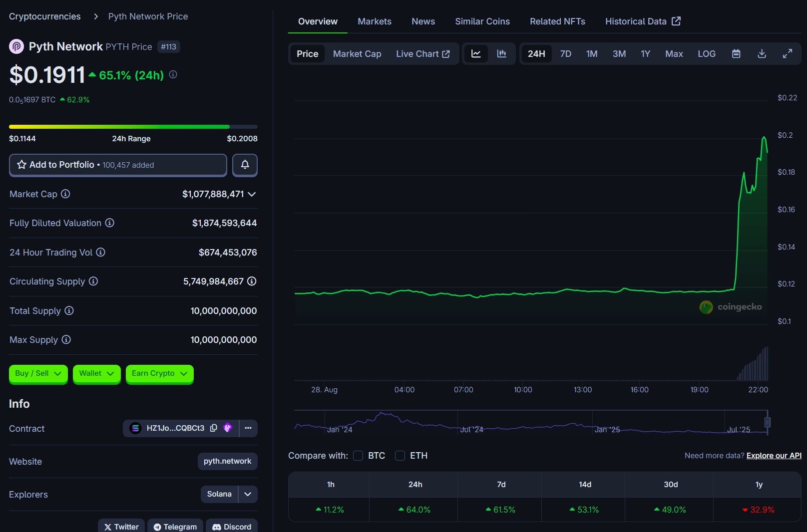Open Overview tab
807x532 pixels.
(318, 21)
